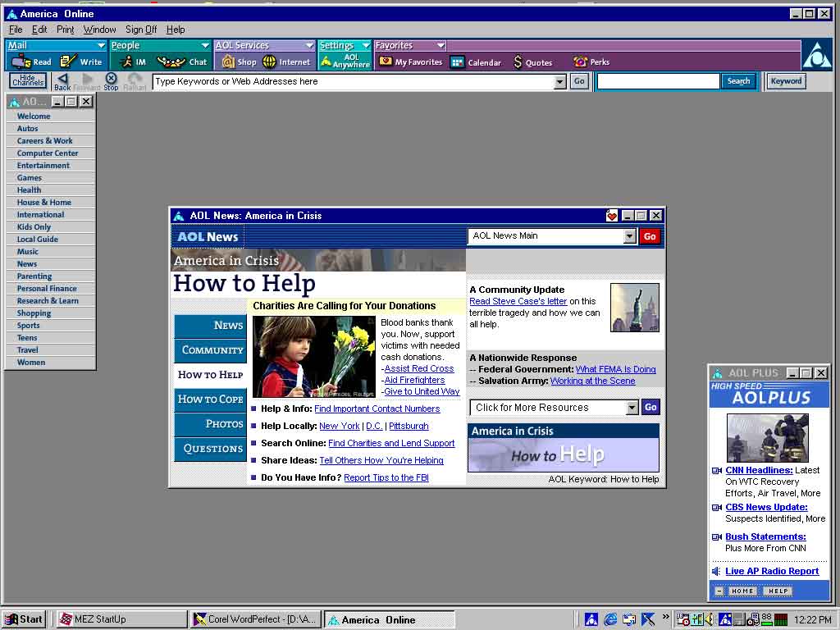840x630 pixels.
Task: Select the Questions section tab
Action: [x=211, y=449]
